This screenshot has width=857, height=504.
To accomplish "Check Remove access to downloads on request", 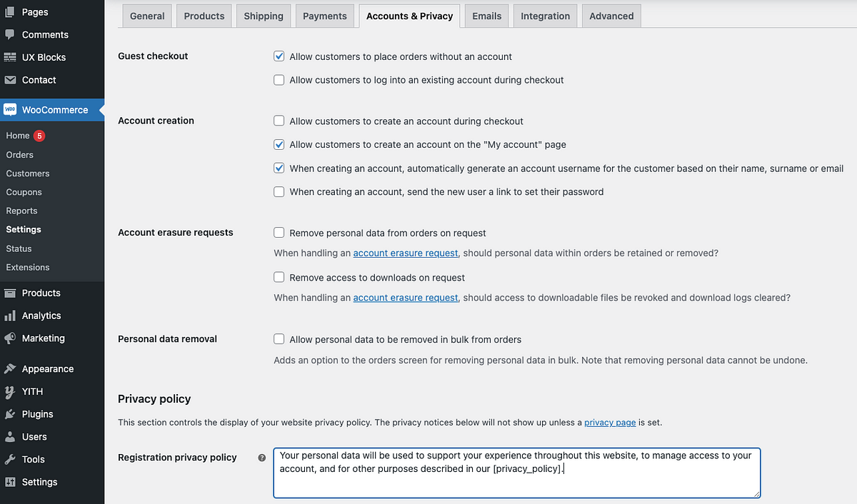I will (279, 277).
